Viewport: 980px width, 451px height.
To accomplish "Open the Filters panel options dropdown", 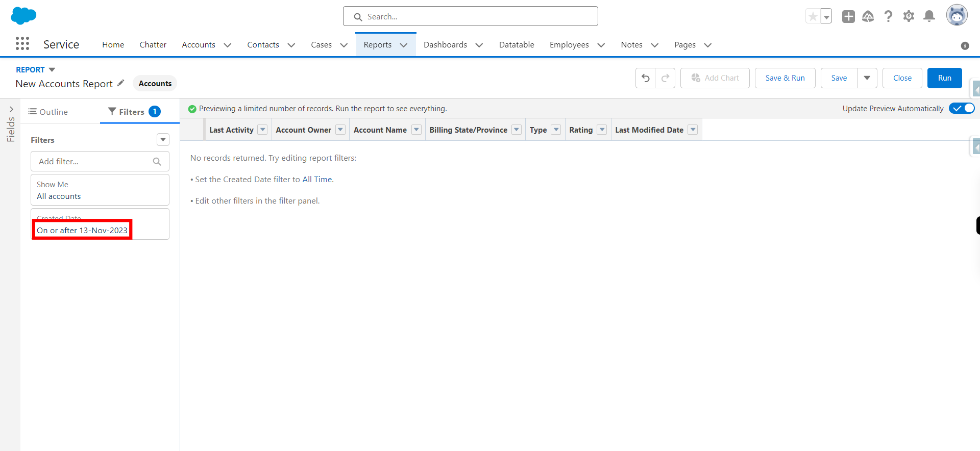I will [x=163, y=140].
